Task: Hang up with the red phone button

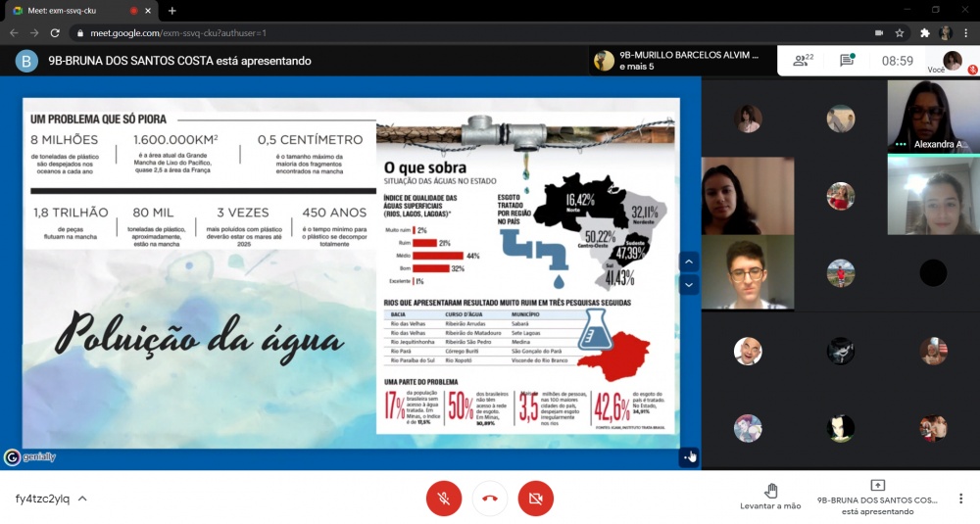Action: pyautogui.click(x=490, y=499)
